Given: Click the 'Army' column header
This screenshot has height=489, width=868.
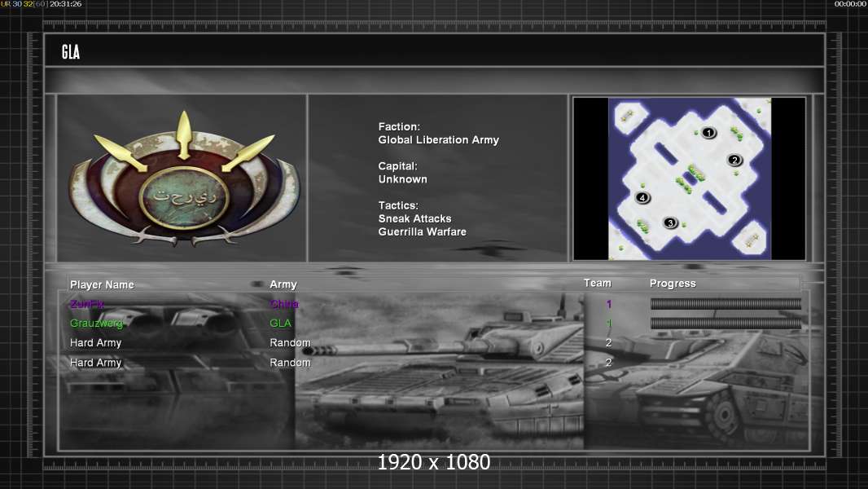Looking at the screenshot, I should pyautogui.click(x=283, y=284).
